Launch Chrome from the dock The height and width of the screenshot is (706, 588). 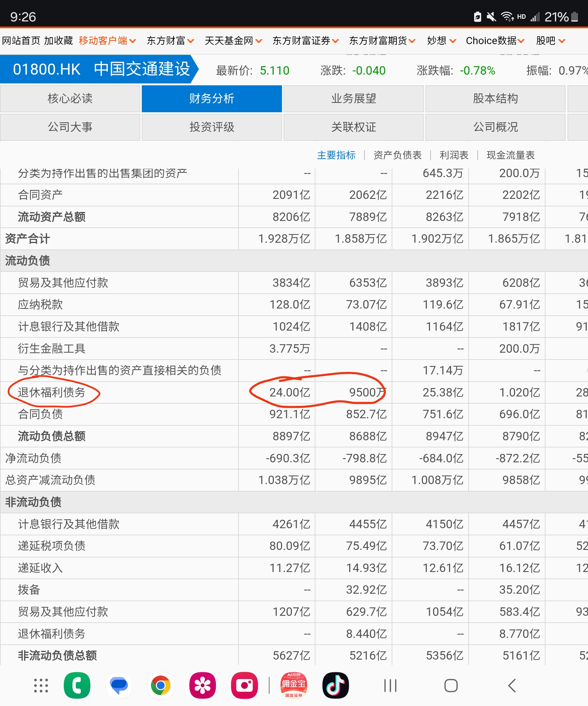160,686
